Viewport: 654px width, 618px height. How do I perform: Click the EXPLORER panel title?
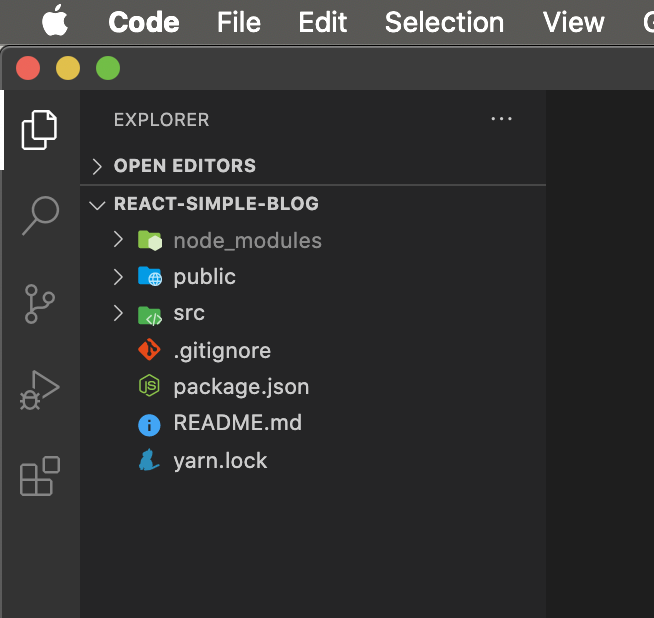161,120
